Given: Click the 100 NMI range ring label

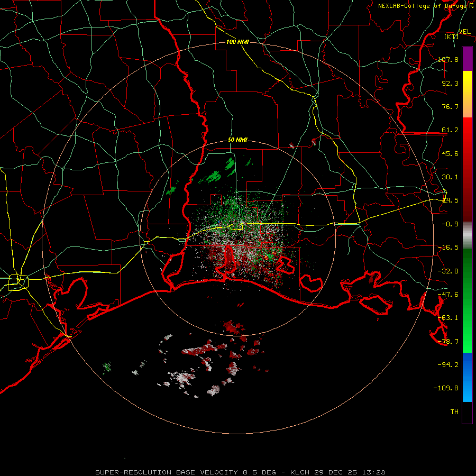Looking at the screenshot, I should point(237,42).
